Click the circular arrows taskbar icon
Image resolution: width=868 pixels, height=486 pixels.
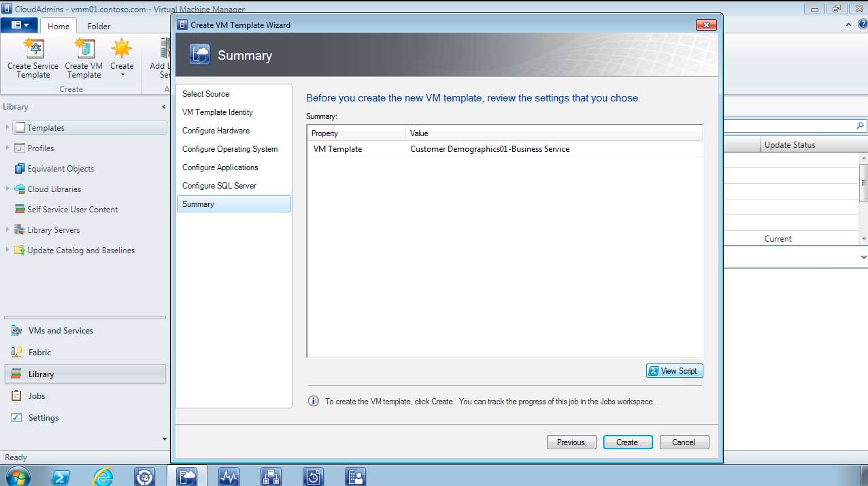(x=145, y=476)
